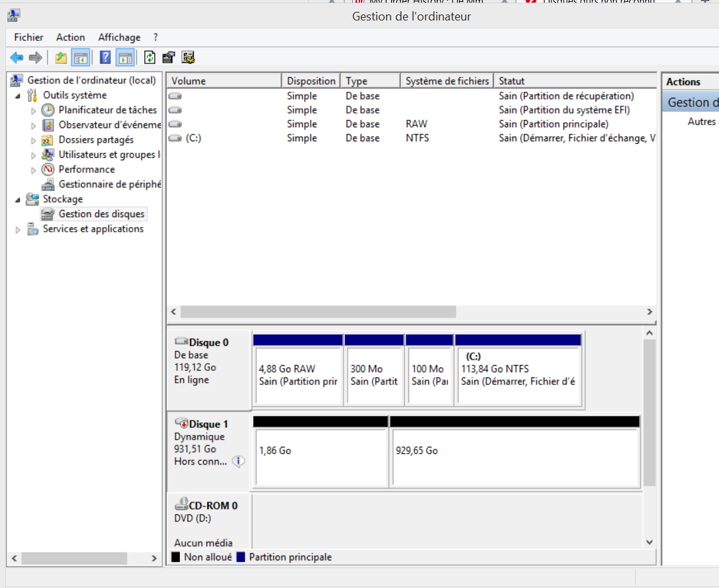
Task: Select the (C:) volume disk icon in list
Action: point(175,138)
